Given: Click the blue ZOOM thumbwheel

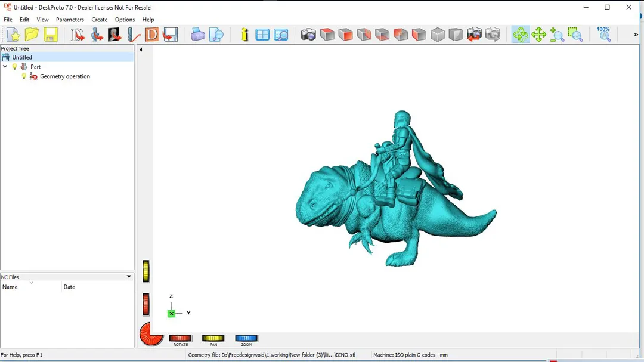Looking at the screenshot, I should [246, 338].
